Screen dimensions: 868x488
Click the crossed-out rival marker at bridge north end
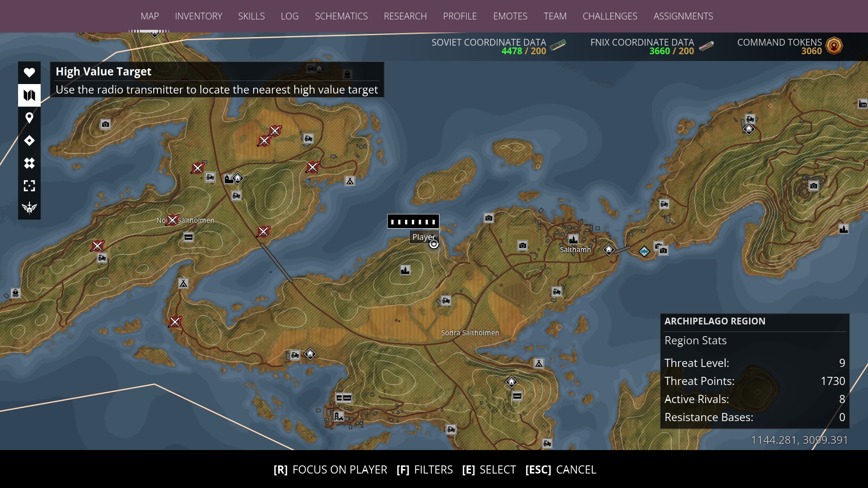[264, 232]
